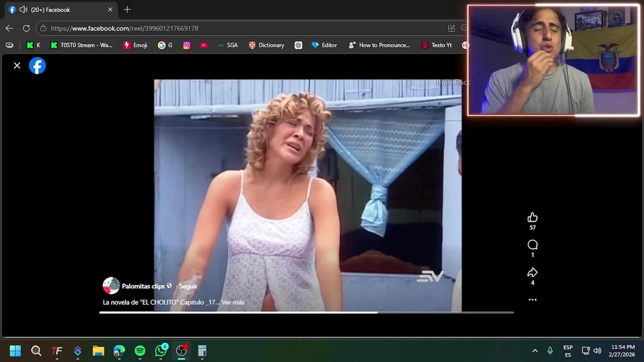
Task: Open the Google G bookmark
Action: [x=165, y=45]
